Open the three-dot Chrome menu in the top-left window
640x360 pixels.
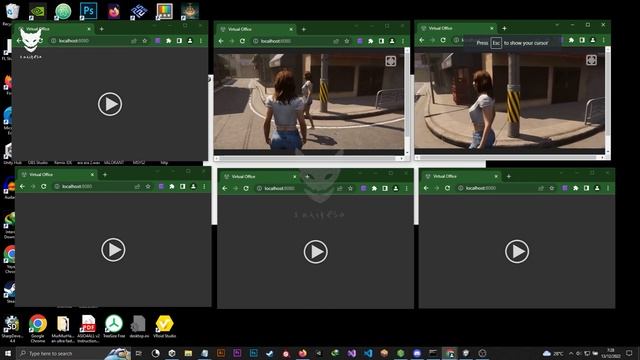click(201, 41)
